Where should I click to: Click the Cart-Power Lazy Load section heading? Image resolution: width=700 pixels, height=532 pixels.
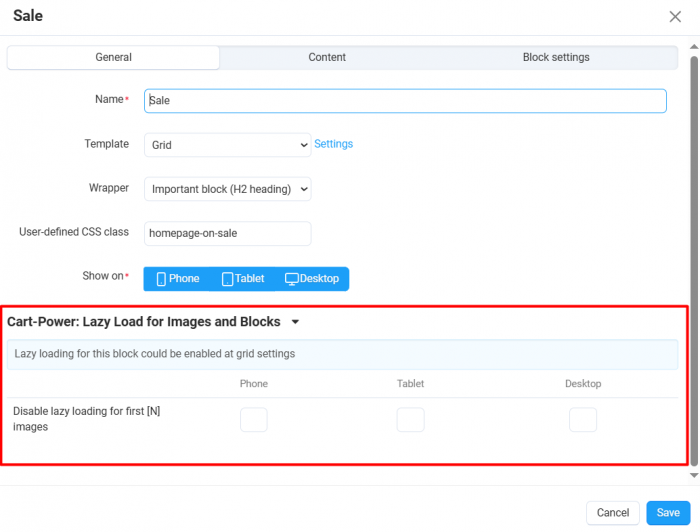click(144, 322)
